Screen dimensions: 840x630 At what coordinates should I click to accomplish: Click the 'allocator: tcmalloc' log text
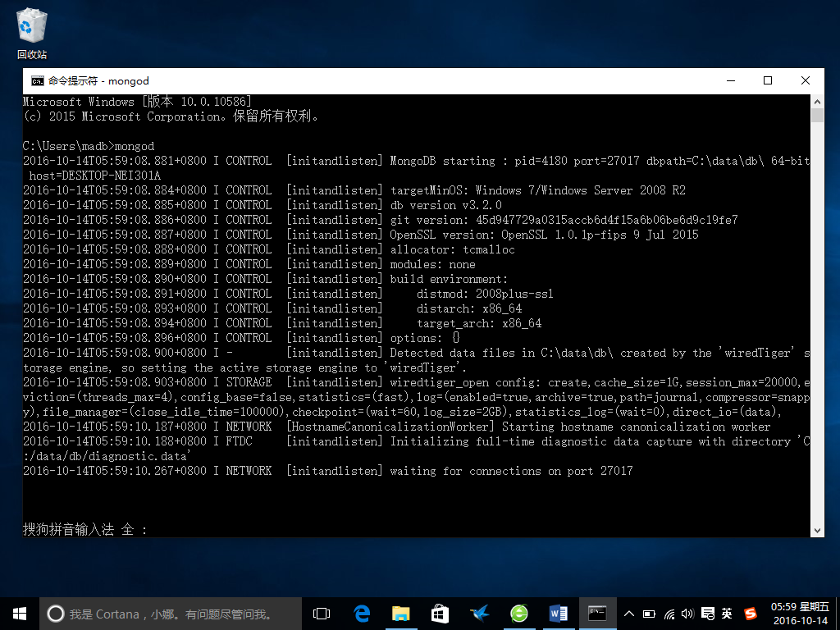tap(452, 249)
